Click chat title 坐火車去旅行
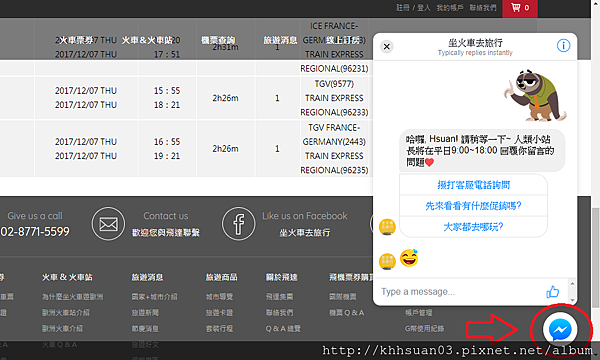This screenshot has width=600, height=360. click(x=475, y=43)
